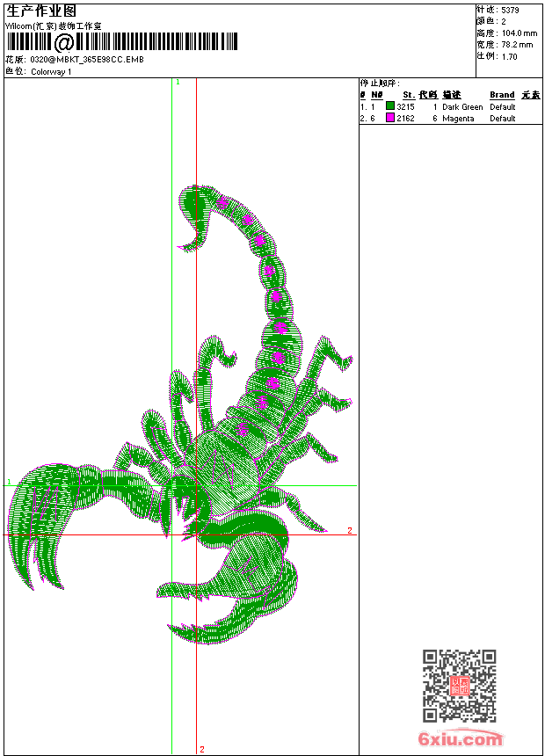Select the Dark Green stop row description
The image size is (545, 756).
(462, 106)
